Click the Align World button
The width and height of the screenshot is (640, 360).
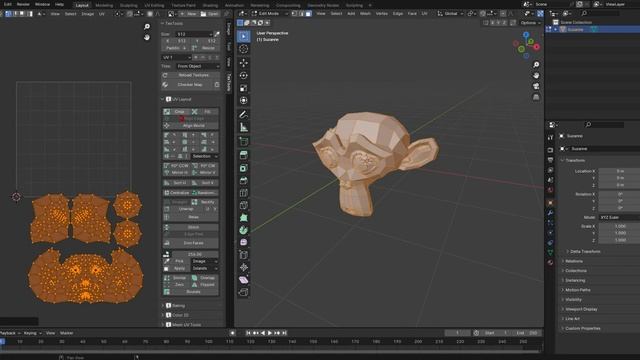coord(191,126)
